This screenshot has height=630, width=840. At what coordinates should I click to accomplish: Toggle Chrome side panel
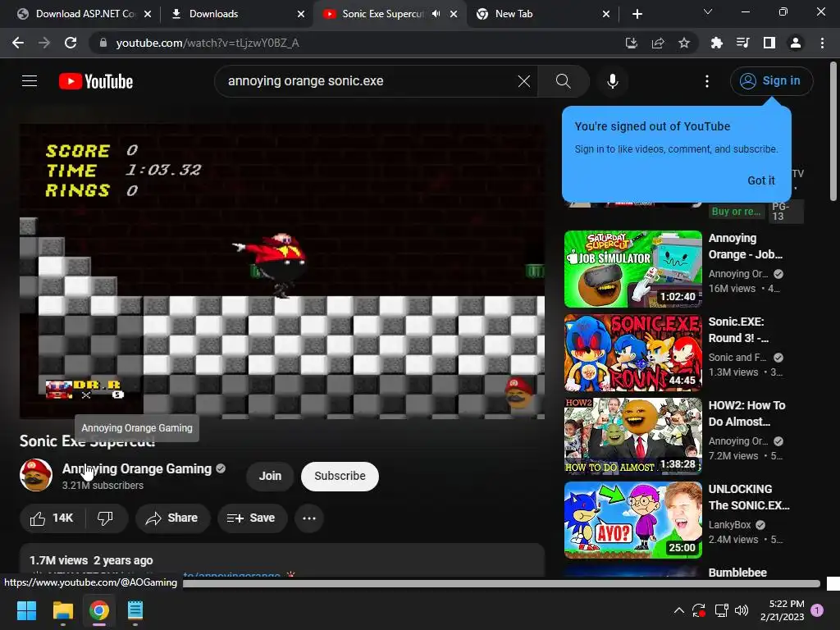[769, 43]
